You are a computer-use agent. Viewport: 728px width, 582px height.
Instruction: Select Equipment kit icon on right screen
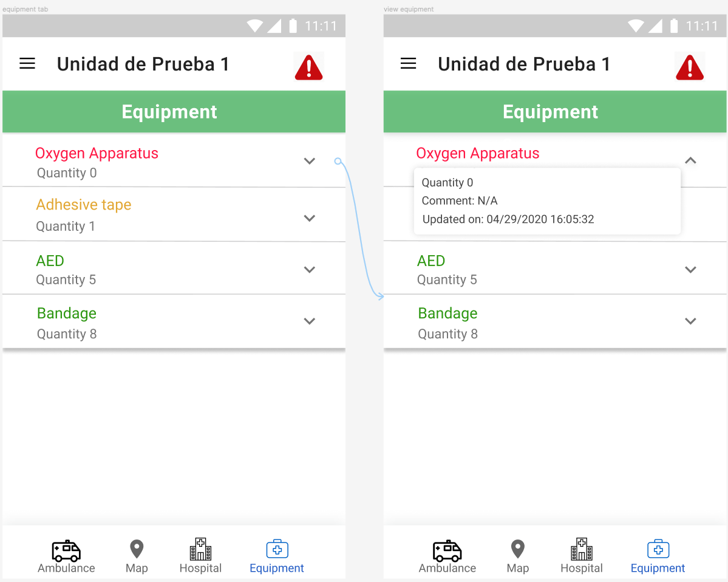pyautogui.click(x=658, y=549)
